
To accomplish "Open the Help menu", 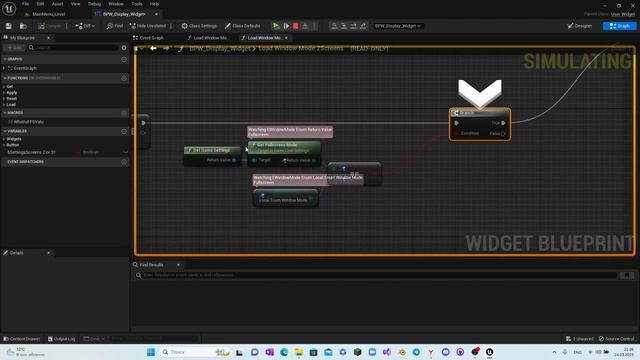I will pos(154,4).
